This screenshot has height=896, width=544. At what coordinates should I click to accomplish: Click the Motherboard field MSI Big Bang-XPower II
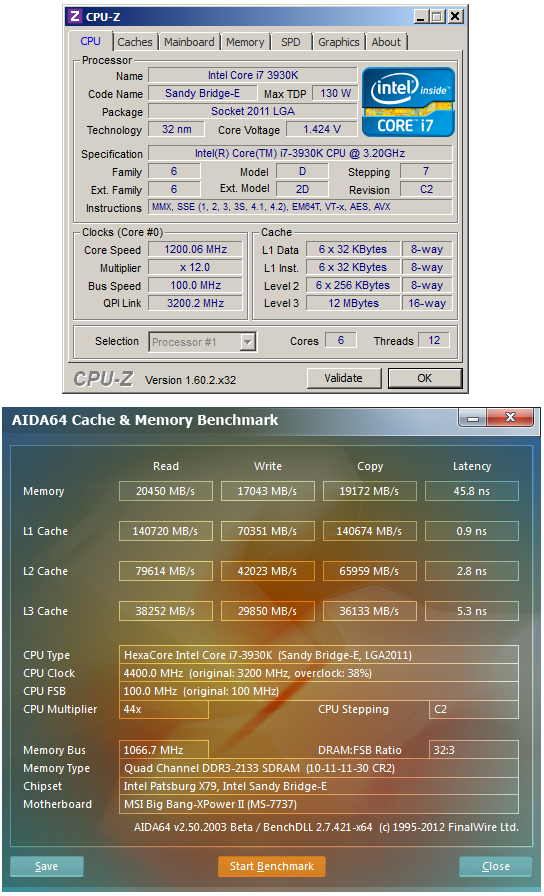(319, 804)
